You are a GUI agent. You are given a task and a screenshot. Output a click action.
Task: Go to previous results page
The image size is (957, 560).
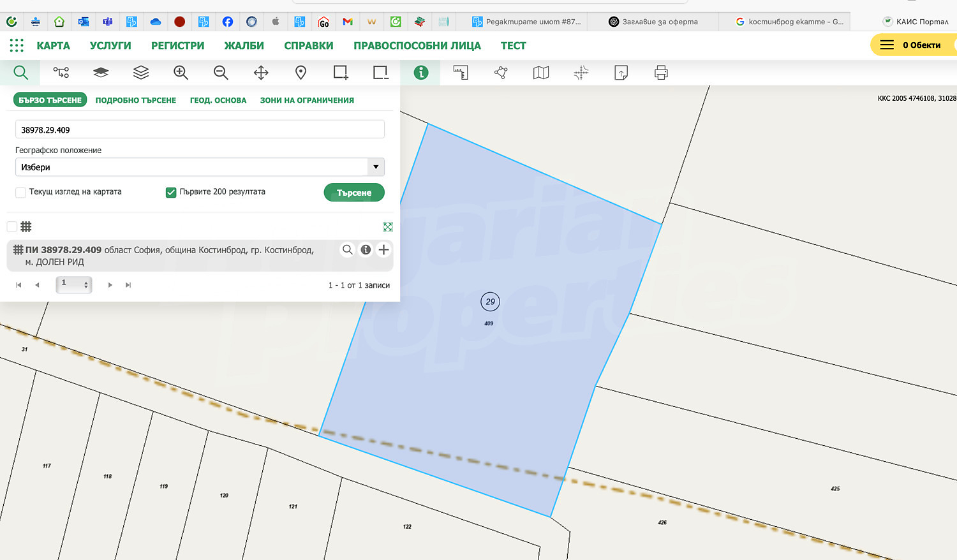click(37, 285)
